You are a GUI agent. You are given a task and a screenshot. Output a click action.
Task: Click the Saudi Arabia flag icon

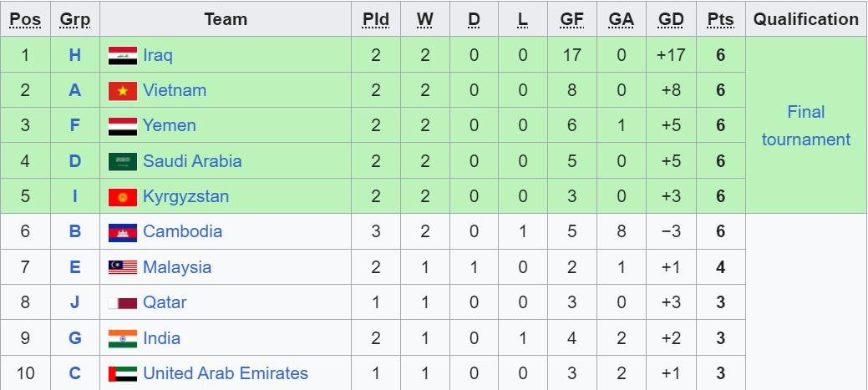pyautogui.click(x=123, y=162)
